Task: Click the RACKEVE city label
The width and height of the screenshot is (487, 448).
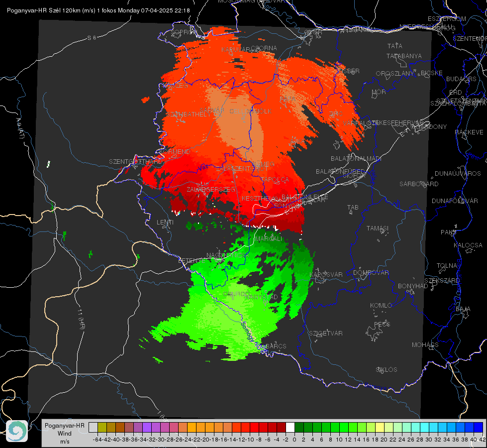Action: [469, 132]
